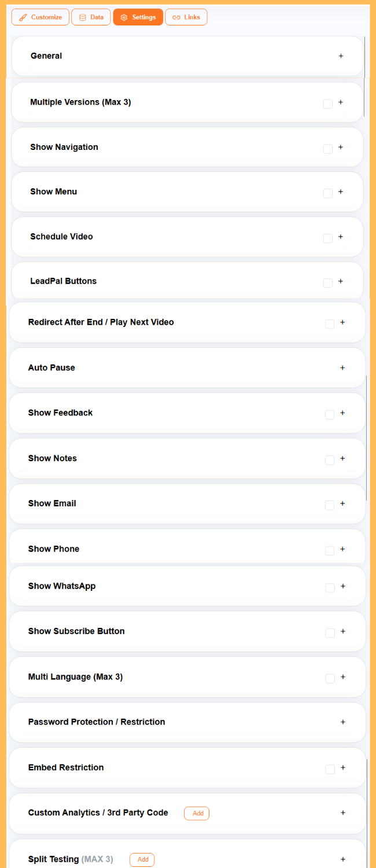Click the plus icon beside Show WhatsApp

tap(342, 586)
